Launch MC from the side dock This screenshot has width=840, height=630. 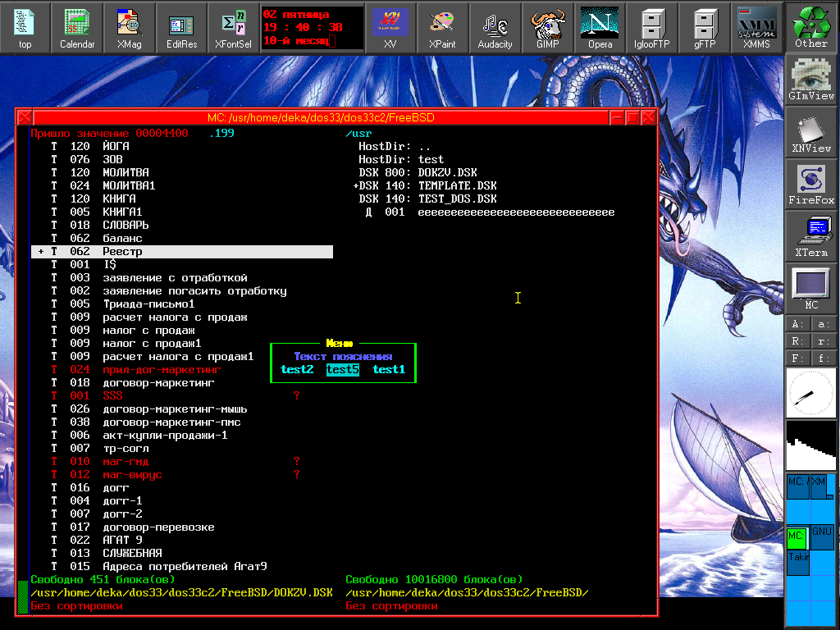811,288
